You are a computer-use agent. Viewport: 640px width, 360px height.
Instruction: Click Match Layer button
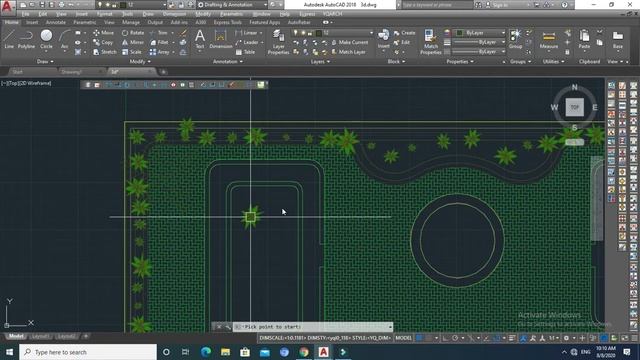point(348,52)
